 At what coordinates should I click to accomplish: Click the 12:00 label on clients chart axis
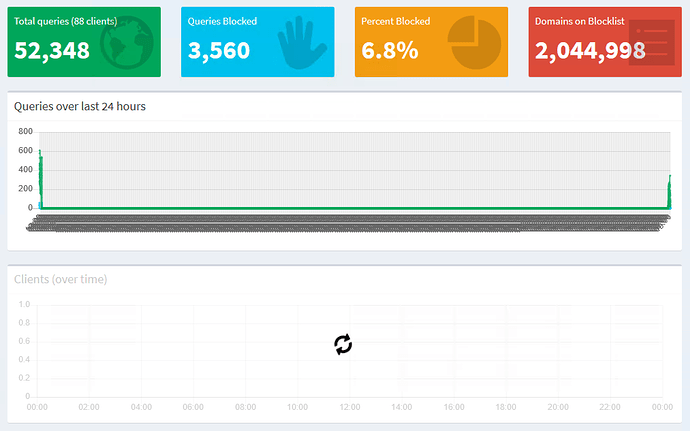pyautogui.click(x=349, y=407)
